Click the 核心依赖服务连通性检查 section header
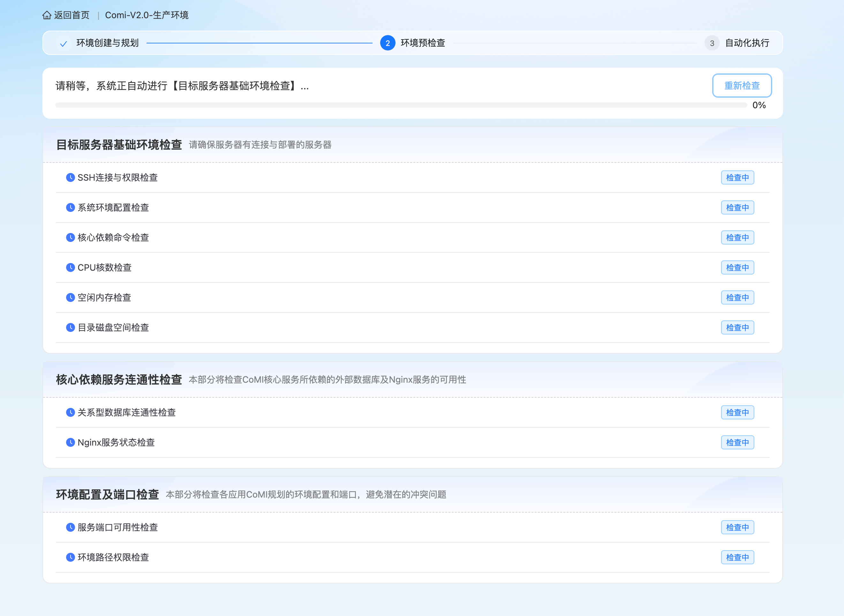The image size is (844, 616). [x=119, y=379]
